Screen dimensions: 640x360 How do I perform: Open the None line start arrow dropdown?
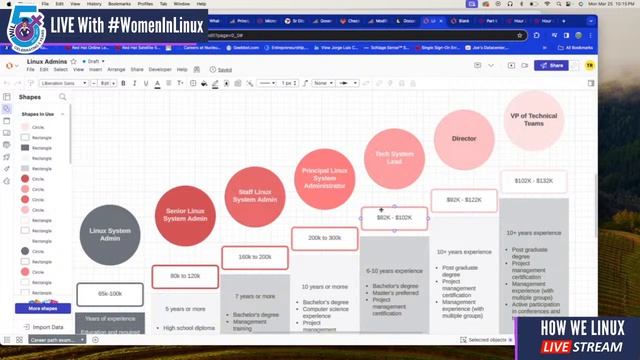coord(323,83)
